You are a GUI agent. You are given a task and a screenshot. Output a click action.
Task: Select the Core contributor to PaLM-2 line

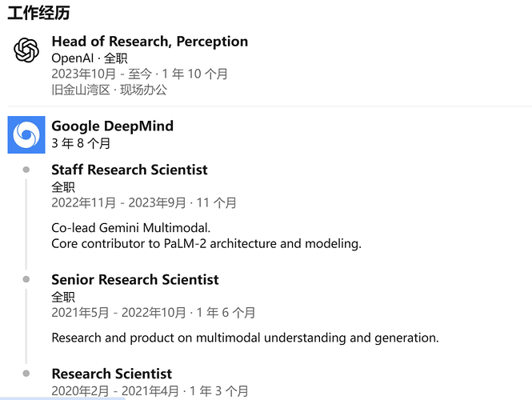tap(206, 243)
